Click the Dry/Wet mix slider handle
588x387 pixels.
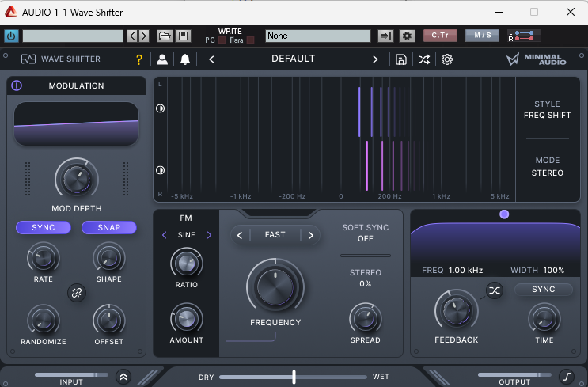point(294,377)
